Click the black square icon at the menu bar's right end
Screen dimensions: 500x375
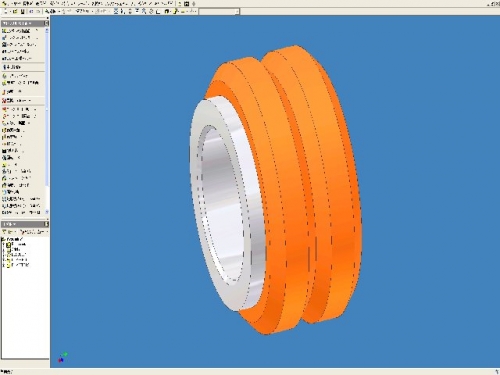click(x=186, y=4)
